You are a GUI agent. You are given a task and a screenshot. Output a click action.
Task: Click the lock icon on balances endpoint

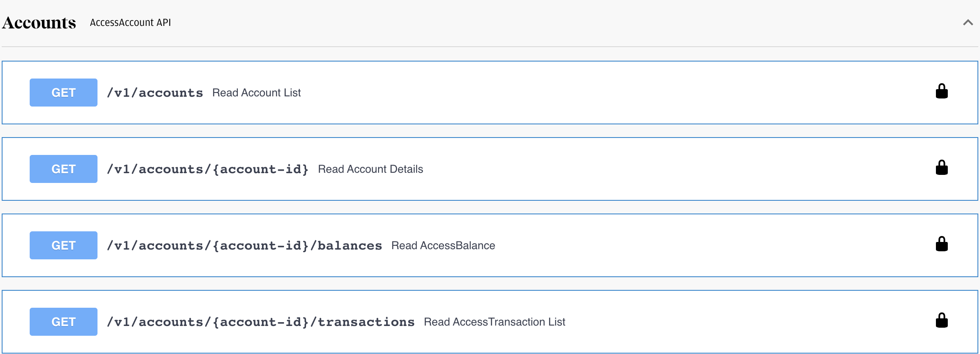pos(941,244)
